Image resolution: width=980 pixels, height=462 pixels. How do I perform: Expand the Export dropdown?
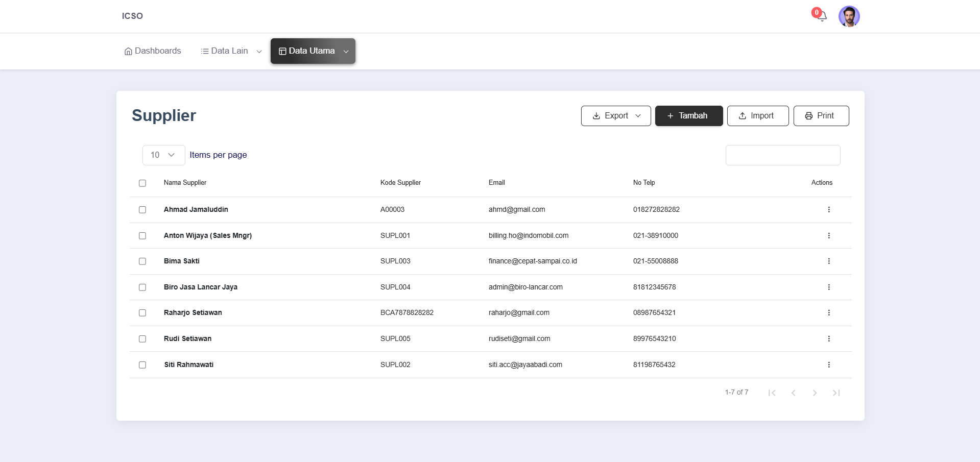[615, 116]
